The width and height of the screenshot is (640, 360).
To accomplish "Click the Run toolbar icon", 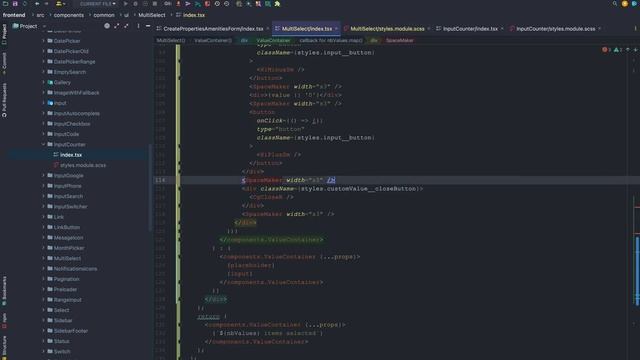I will point(126,4).
